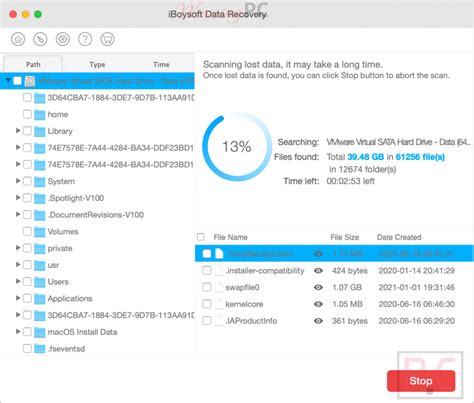Viewport: 474px width, 403px height.
Task: Check the System folder checkbox
Action: pos(27,181)
